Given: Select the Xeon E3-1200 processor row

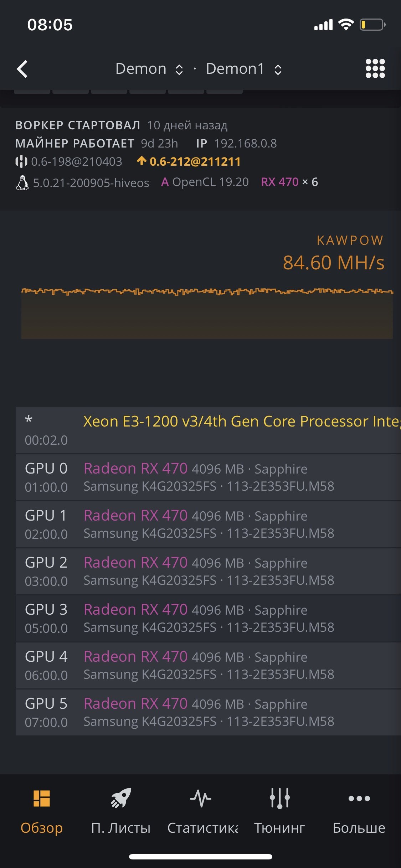Looking at the screenshot, I should pos(209,430).
